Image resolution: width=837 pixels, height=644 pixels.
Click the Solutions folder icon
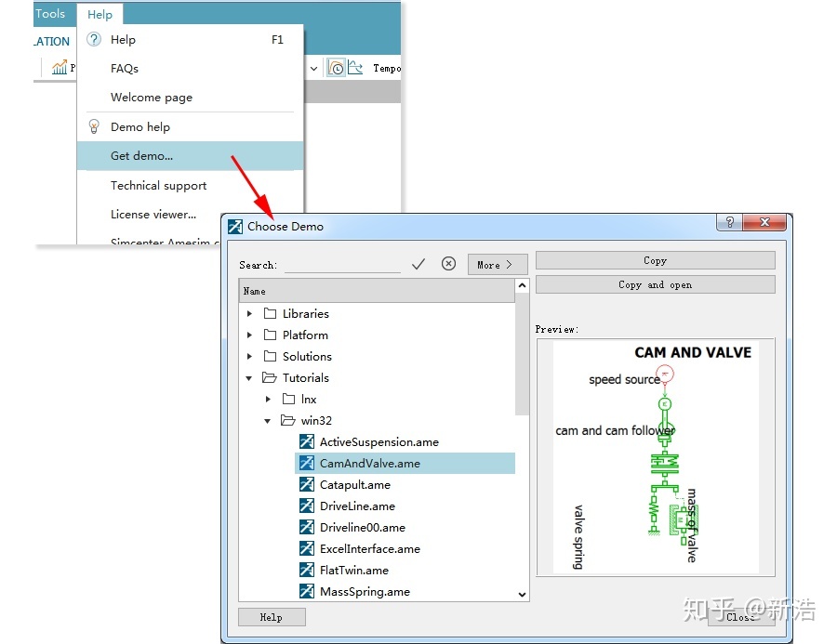pos(270,356)
